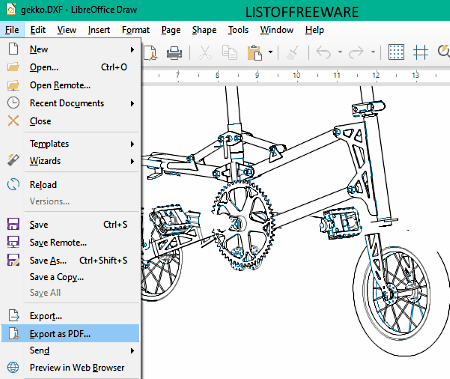This screenshot has width=450, height=379.
Task: Click the Save As floppy pencil icon
Action: coord(13,260)
